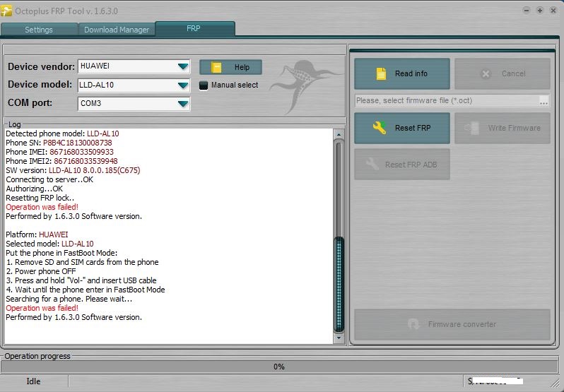Click the yellow Help book icon
564x392 pixels.
point(216,67)
